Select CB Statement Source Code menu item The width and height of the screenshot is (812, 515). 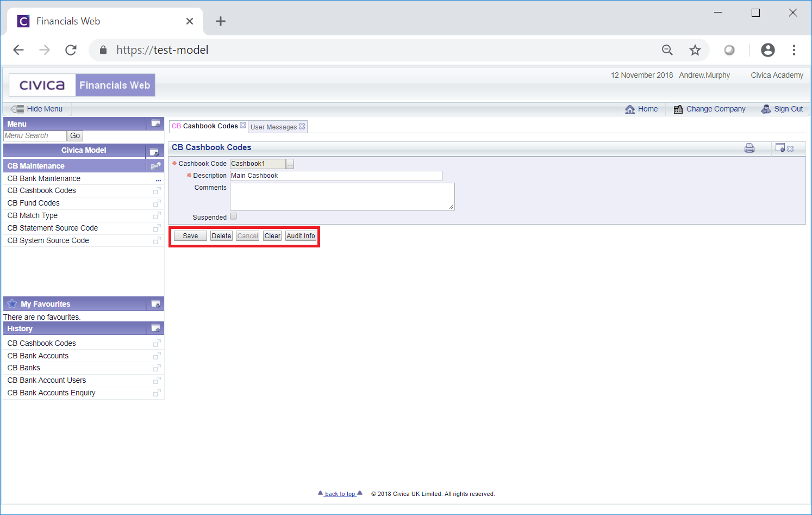pyautogui.click(x=53, y=228)
